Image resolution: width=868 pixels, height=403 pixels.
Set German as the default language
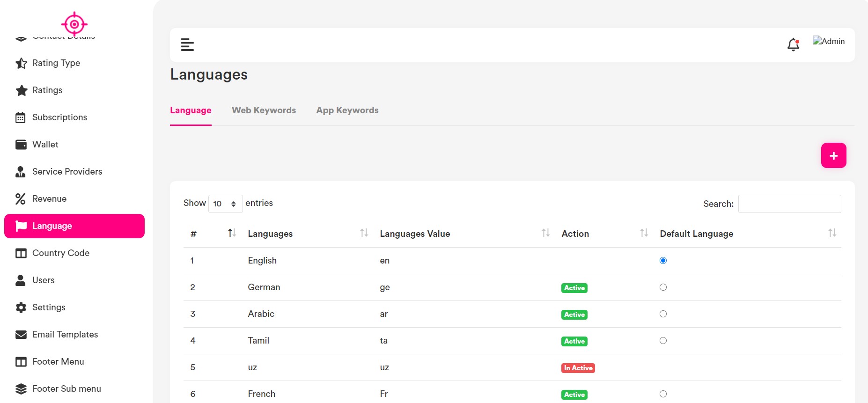663,287
